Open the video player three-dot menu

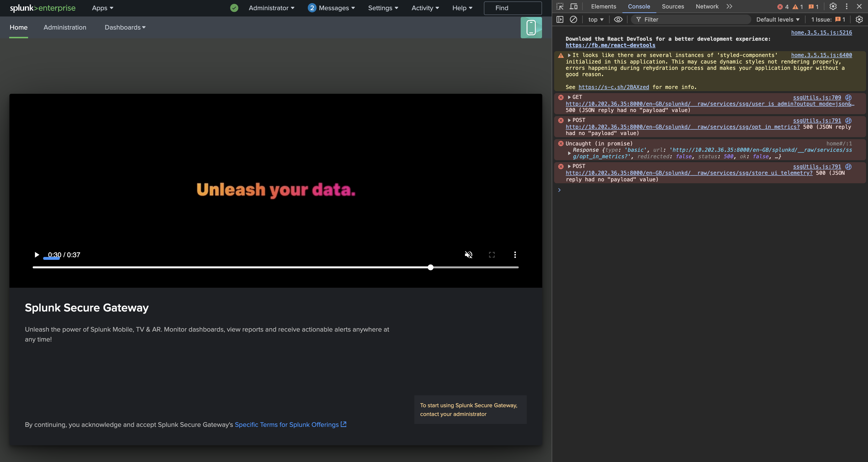(x=515, y=255)
